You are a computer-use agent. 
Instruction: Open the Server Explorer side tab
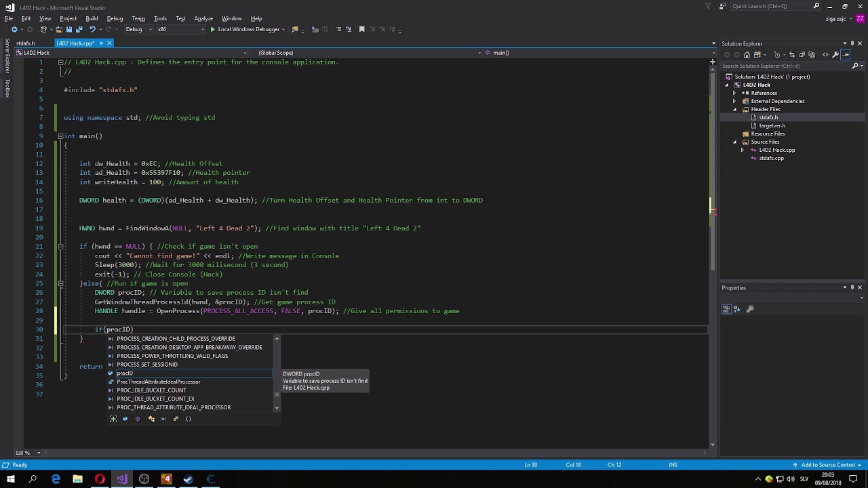[x=7, y=56]
